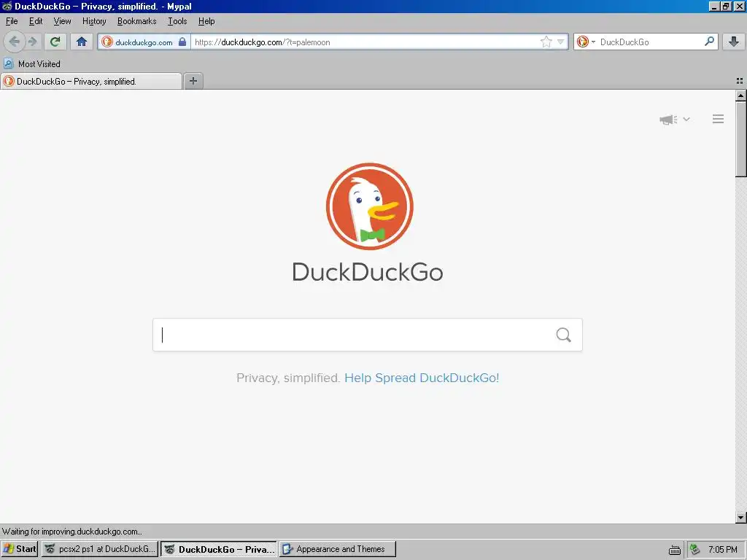Click the address bar URL text
Screen dimensions: 747x560
click(263, 42)
